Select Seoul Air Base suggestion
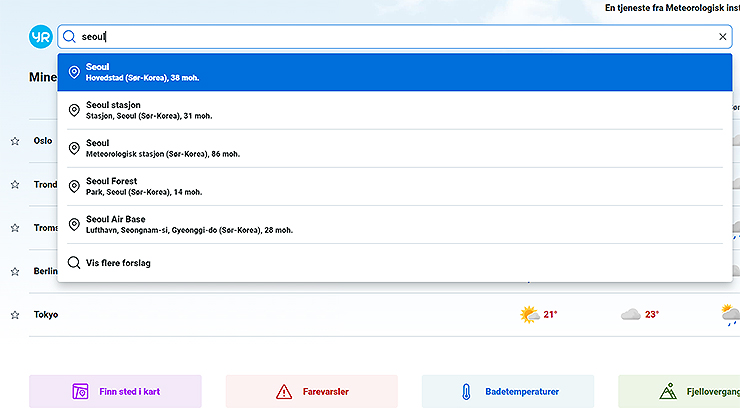Image resolution: width=740 pixels, height=418 pixels. 395,225
